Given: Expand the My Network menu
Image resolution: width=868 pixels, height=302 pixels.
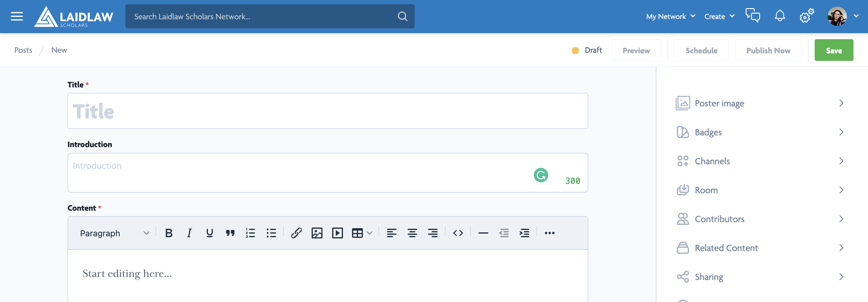Looking at the screenshot, I should tap(670, 17).
